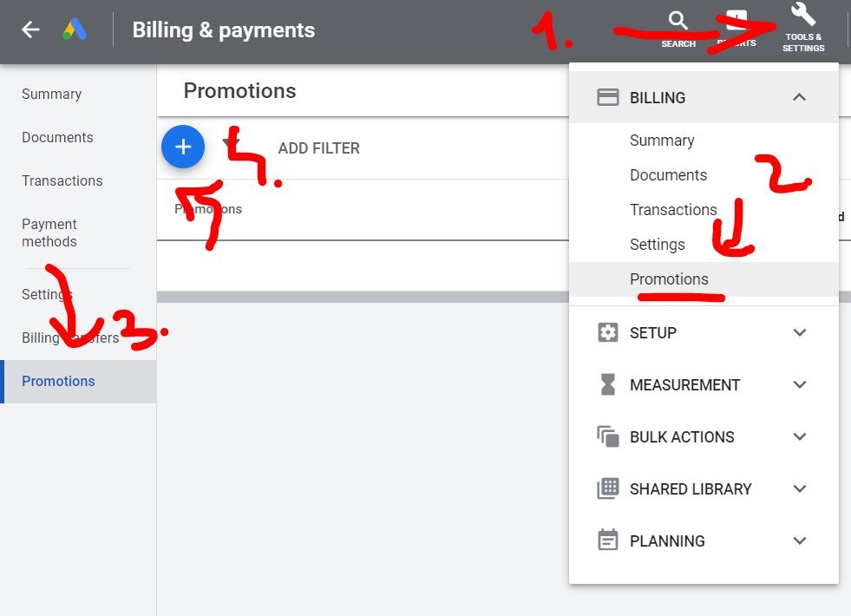Open Summary in the left sidebar
Image resolution: width=851 pixels, height=616 pixels.
pyautogui.click(x=51, y=94)
